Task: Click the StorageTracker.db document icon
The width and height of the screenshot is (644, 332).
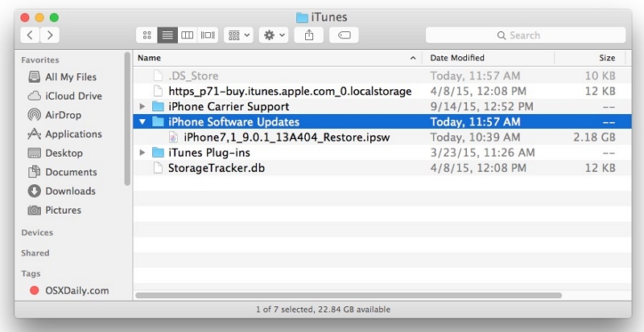Action: click(158, 168)
